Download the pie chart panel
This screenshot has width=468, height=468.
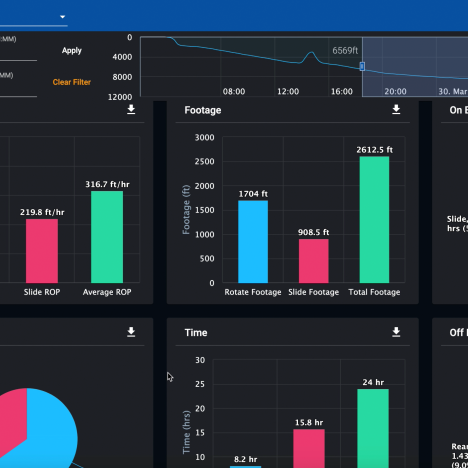click(131, 332)
